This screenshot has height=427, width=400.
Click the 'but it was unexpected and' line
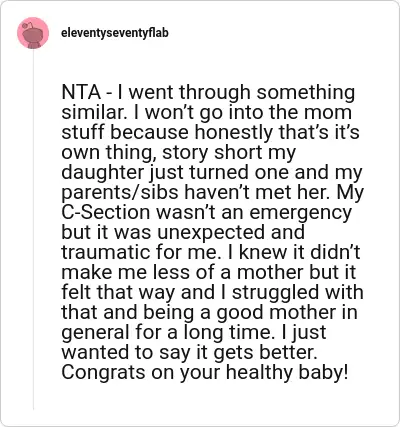tap(183, 232)
